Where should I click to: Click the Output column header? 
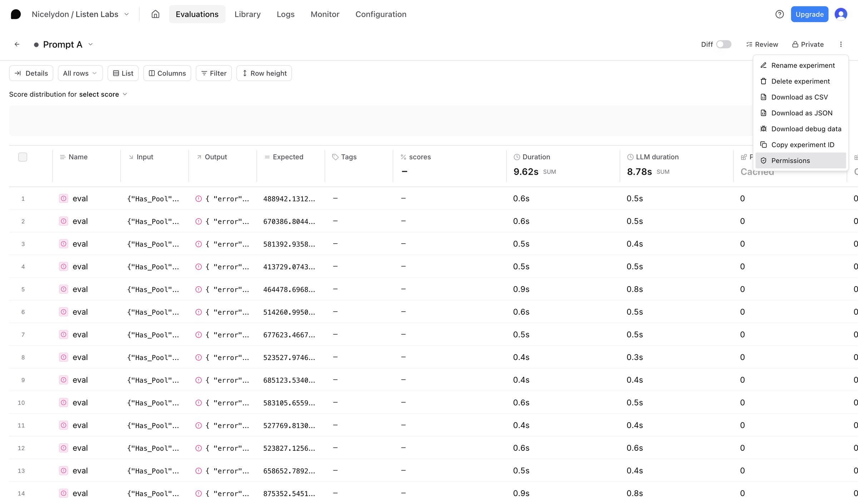pos(216,157)
